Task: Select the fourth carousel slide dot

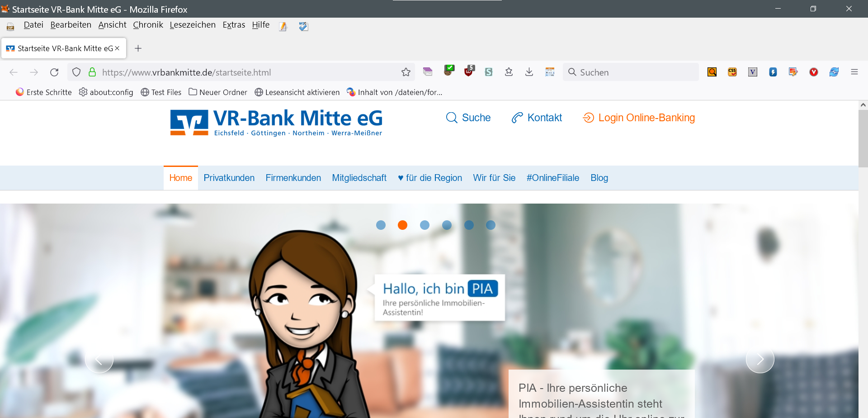Action: pos(447,225)
